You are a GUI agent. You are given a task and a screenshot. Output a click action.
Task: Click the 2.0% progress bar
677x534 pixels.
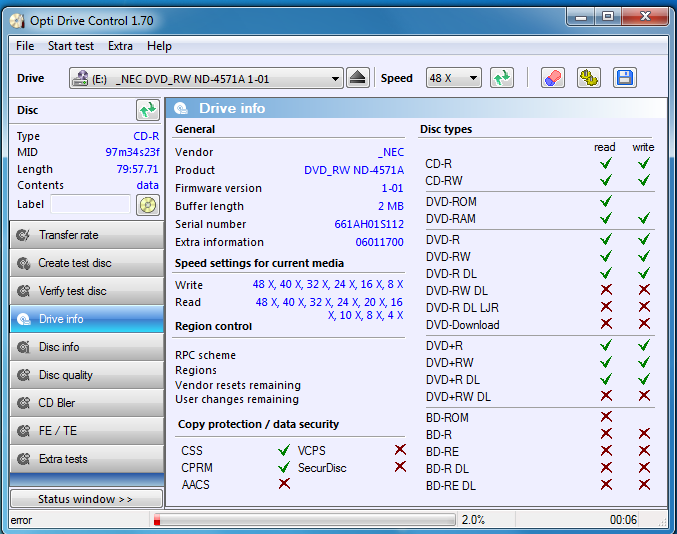click(x=304, y=520)
